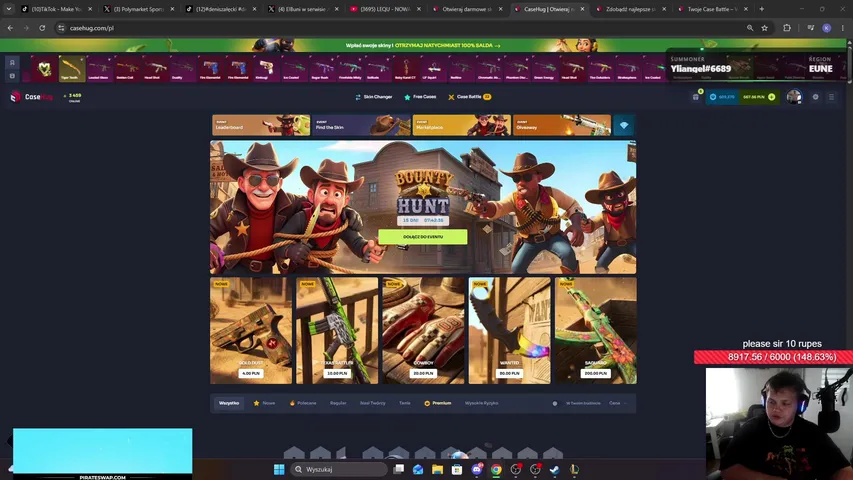Open Chrome from the taskbar
The image size is (853, 480).
(496, 469)
